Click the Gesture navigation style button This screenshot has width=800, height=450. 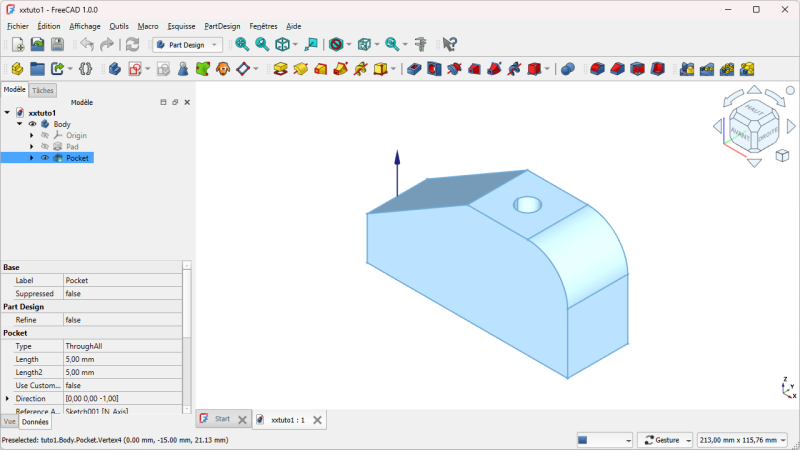pos(664,440)
